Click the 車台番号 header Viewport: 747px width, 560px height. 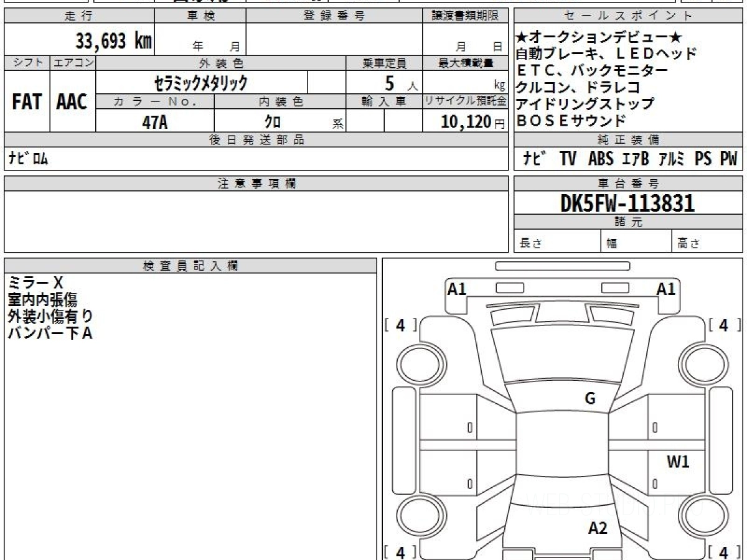click(x=629, y=184)
